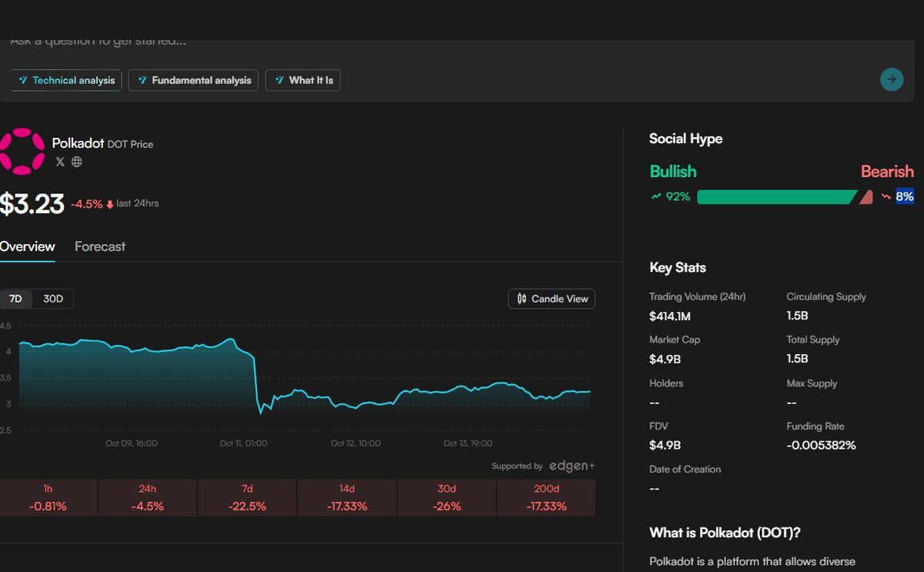924x572 pixels.
Task: Click the Polkadot logo icon
Action: coord(22,151)
